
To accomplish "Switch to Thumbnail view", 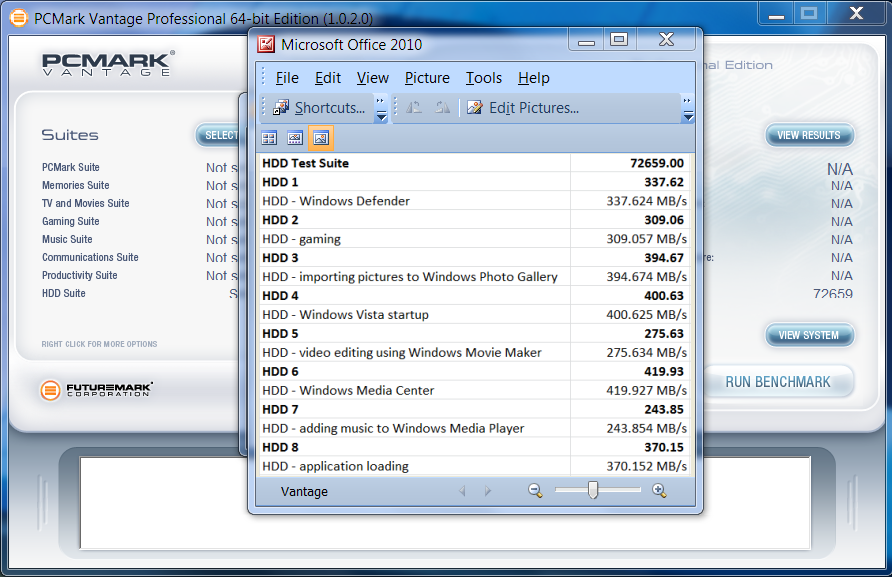I will click(x=269, y=138).
